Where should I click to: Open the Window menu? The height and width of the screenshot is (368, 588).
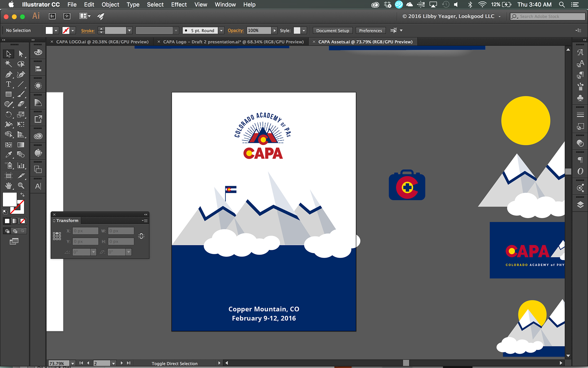(225, 5)
